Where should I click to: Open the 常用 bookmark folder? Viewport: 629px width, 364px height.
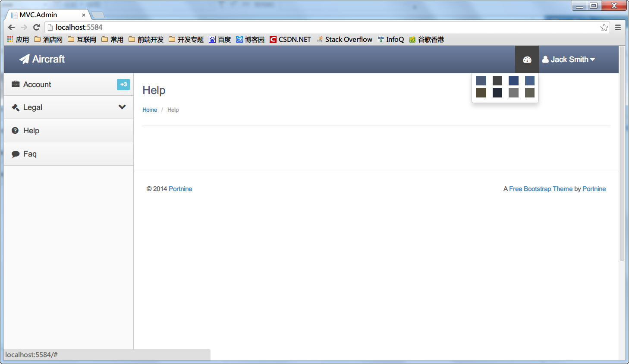113,39
